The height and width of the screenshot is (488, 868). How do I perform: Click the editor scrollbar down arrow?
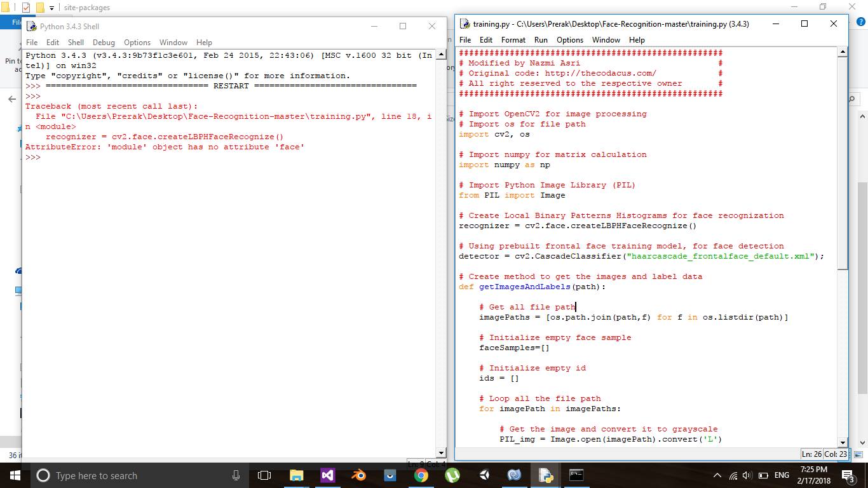(x=843, y=442)
